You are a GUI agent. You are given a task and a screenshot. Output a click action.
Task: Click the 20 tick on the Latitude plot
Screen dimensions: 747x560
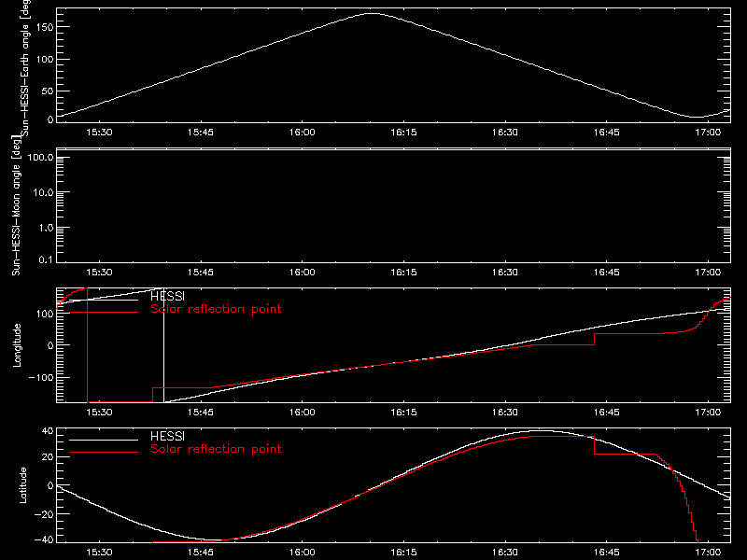click(48, 457)
